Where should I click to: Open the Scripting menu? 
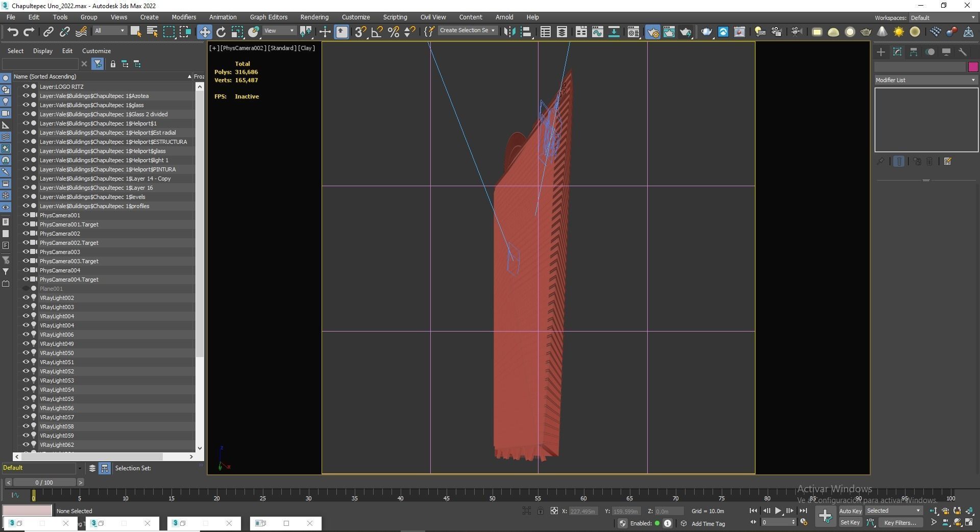395,17
